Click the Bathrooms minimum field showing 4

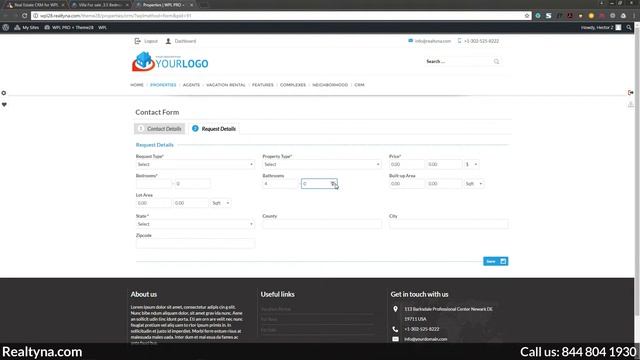pos(280,184)
